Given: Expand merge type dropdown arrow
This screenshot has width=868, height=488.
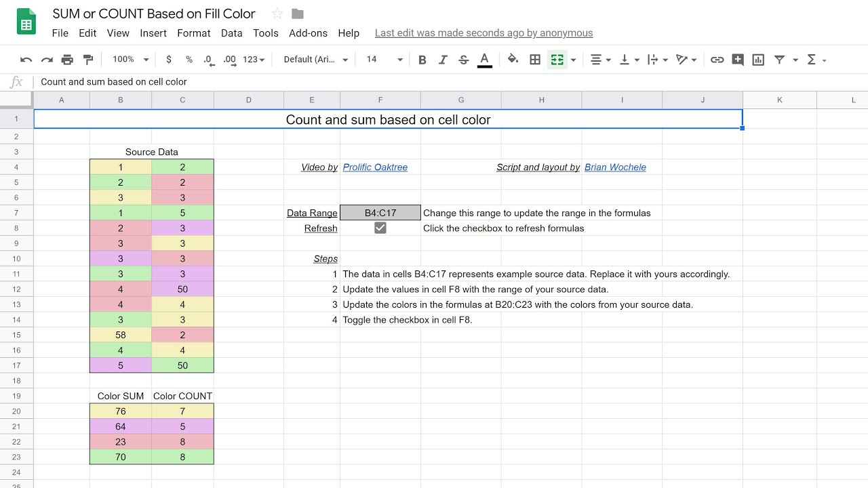Looking at the screenshot, I should point(573,60).
